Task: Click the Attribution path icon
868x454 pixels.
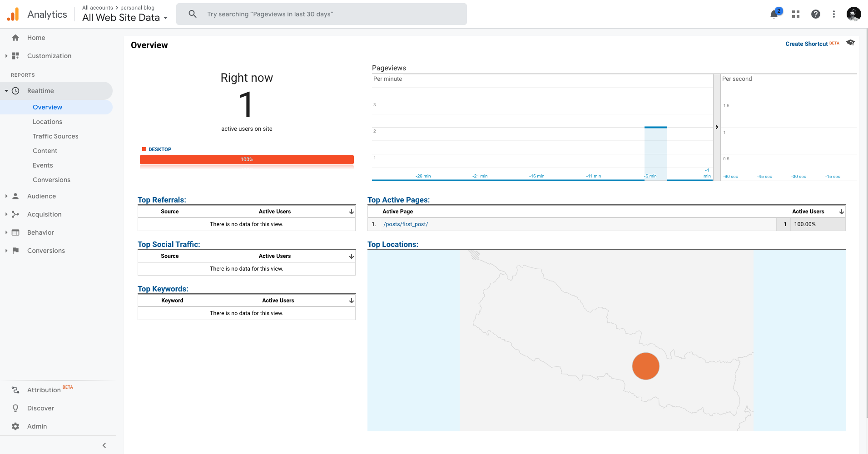Action: click(15, 390)
